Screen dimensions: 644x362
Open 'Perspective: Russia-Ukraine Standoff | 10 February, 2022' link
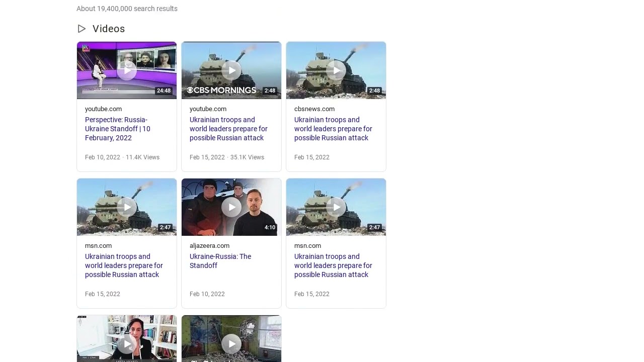[118, 129]
